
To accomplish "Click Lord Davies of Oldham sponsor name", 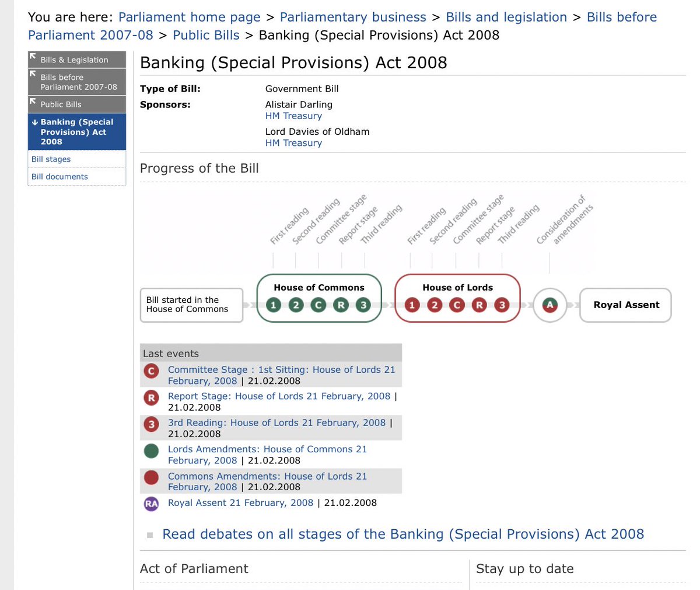I will pyautogui.click(x=317, y=131).
